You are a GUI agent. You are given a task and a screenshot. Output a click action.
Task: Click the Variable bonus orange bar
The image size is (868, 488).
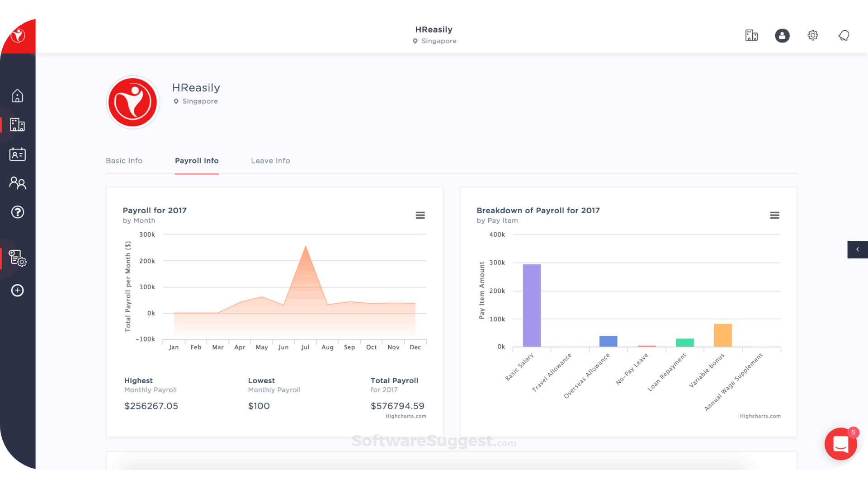[722, 335]
